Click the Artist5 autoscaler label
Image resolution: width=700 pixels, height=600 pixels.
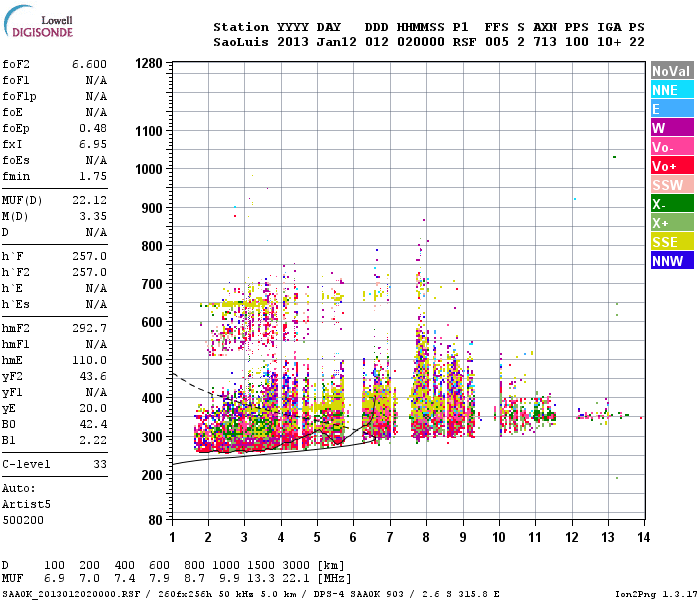tap(26, 504)
